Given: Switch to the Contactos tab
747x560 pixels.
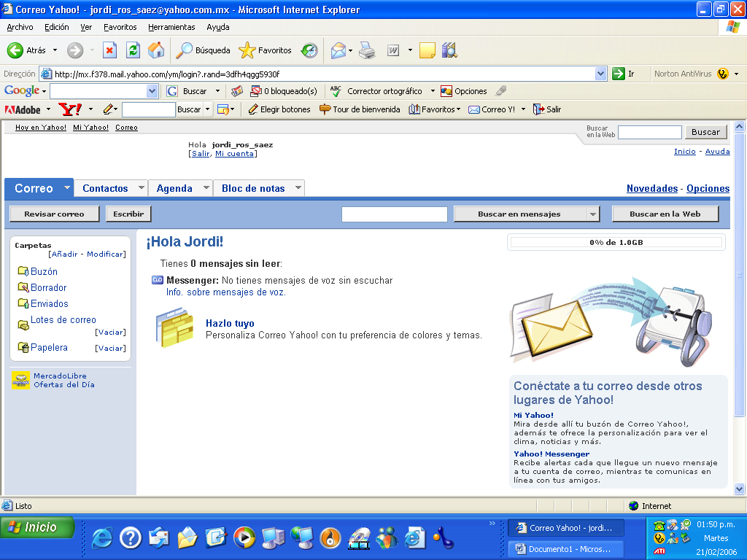Looking at the screenshot, I should coord(105,189).
